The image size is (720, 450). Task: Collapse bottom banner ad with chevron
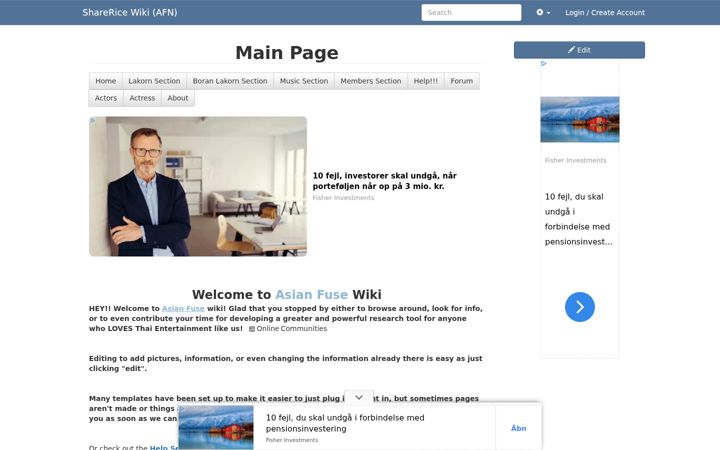tap(359, 397)
